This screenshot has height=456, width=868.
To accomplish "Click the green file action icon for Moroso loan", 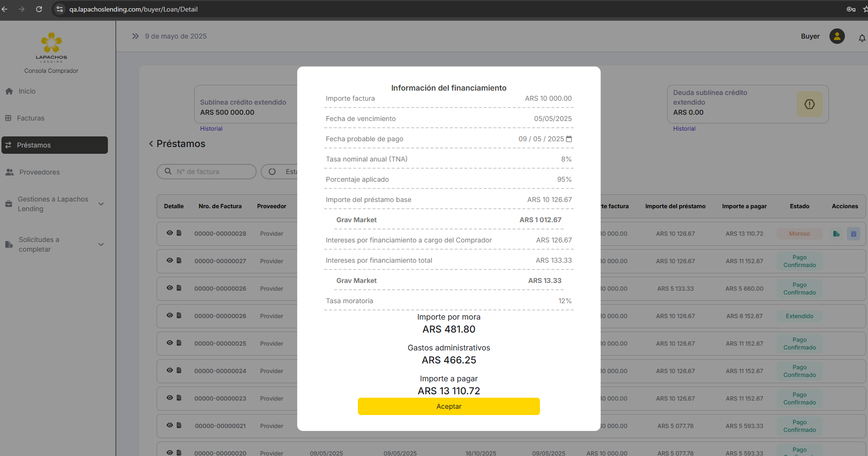I will click(x=836, y=234).
